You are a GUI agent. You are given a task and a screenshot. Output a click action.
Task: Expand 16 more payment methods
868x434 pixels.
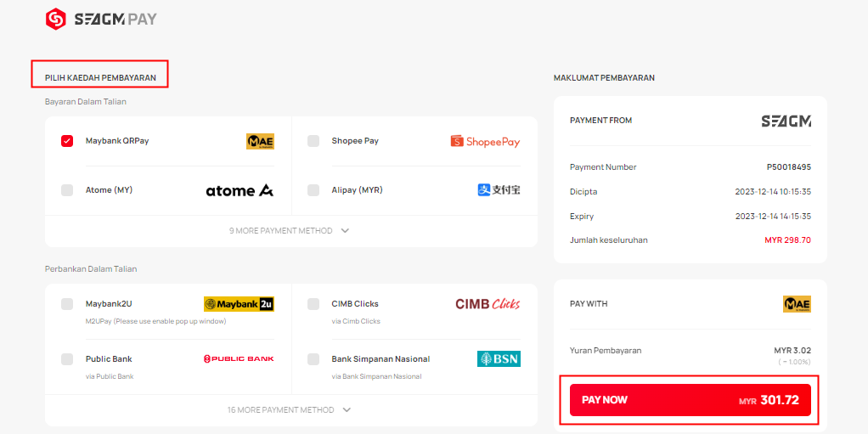pos(290,410)
